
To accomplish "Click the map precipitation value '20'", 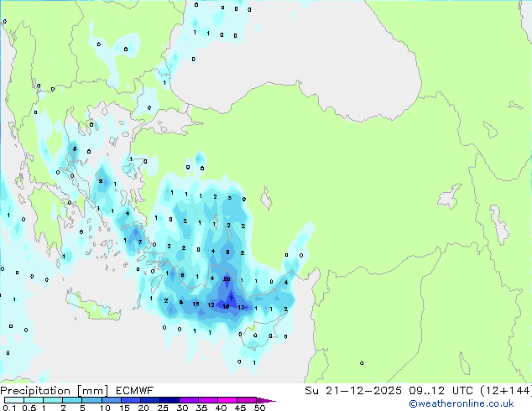I will pos(227,279).
